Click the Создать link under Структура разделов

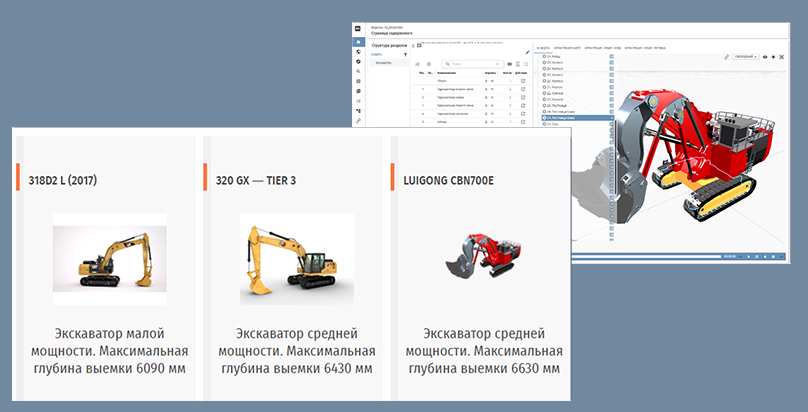coord(376,54)
